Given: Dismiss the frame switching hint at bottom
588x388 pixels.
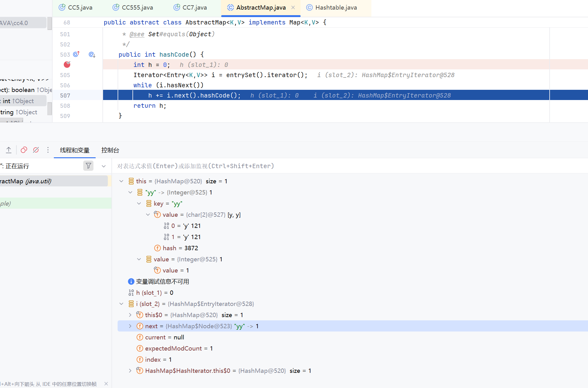Looking at the screenshot, I should [106, 384].
